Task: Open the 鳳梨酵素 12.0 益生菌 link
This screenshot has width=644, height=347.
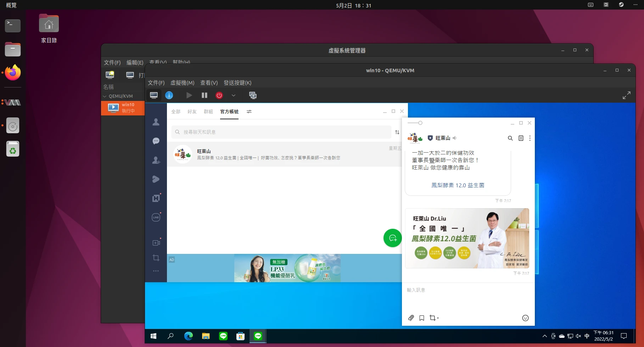Action: (x=458, y=185)
